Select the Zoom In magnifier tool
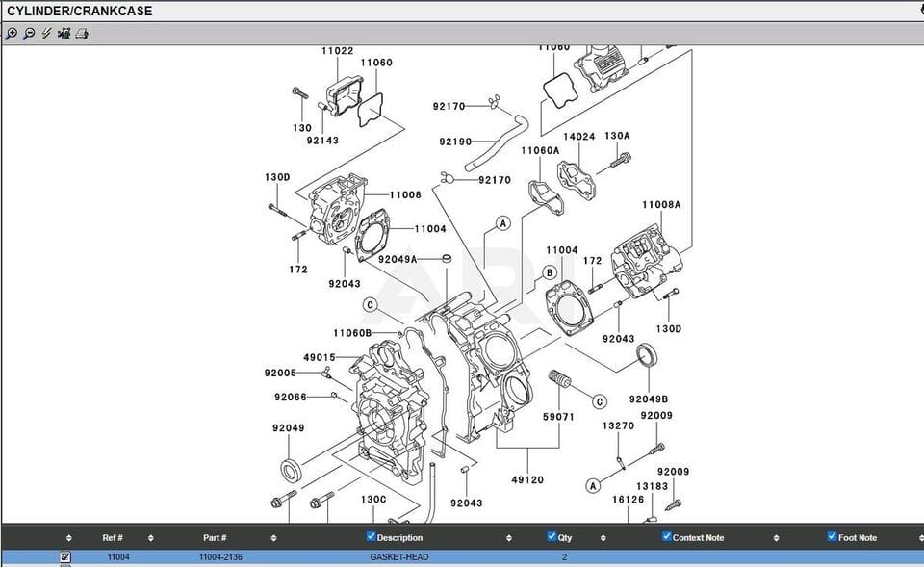 pyautogui.click(x=12, y=33)
